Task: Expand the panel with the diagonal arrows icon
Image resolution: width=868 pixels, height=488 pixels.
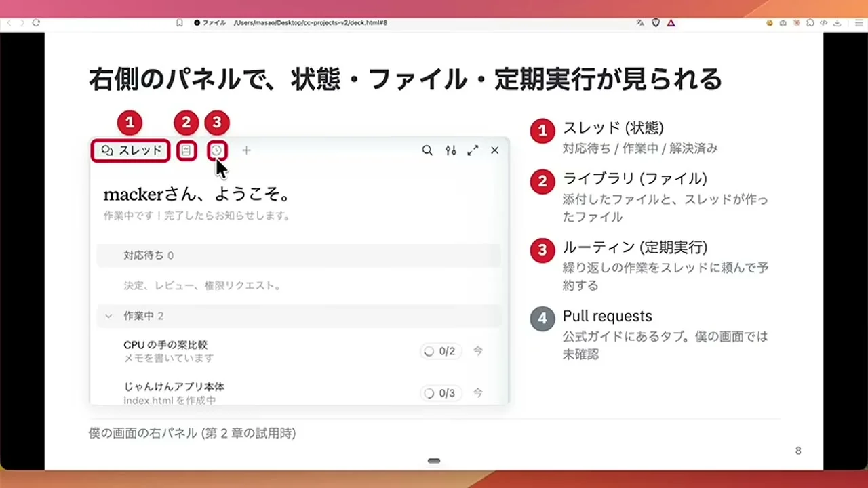Action: click(x=473, y=150)
